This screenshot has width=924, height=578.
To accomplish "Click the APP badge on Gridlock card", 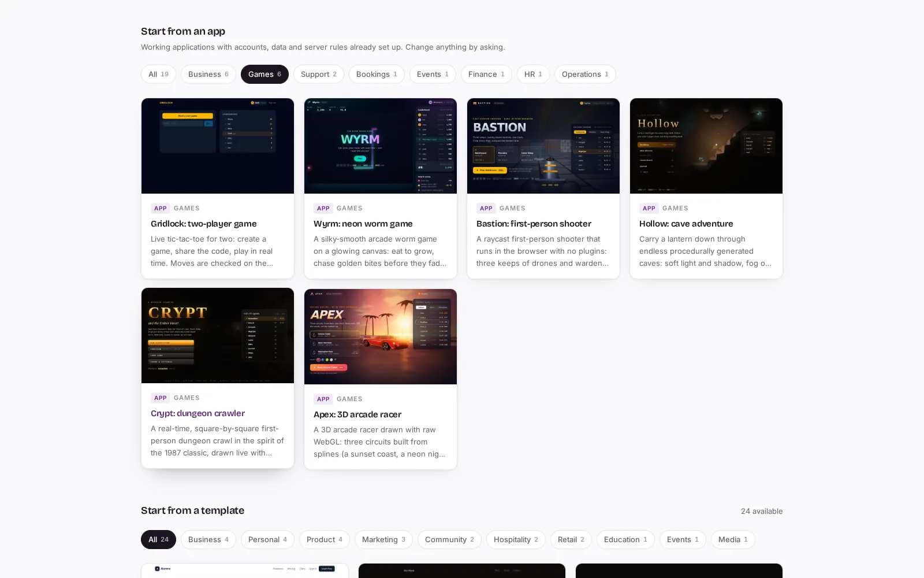I will click(x=161, y=208).
